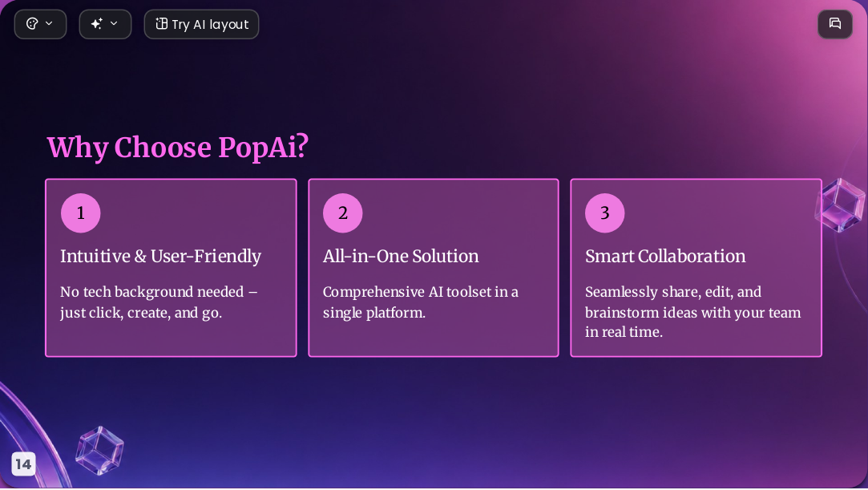The width and height of the screenshot is (868, 490).
Task: Open the AI sparkle tools dropdown
Action: (105, 24)
